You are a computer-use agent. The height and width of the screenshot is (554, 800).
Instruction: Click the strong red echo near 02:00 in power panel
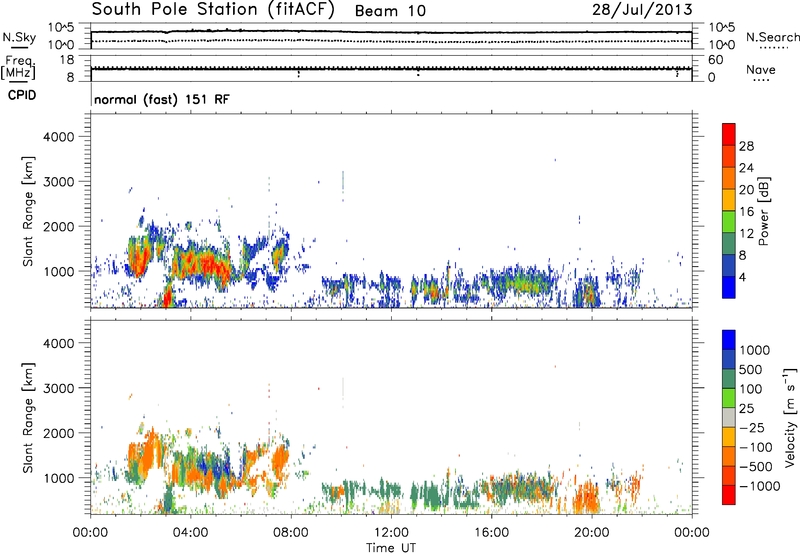point(138,259)
